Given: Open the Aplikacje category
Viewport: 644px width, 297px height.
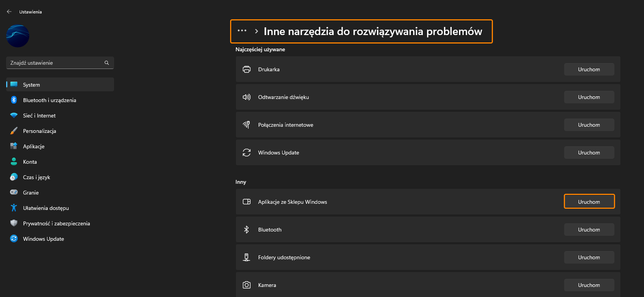Looking at the screenshot, I should coord(60,146).
